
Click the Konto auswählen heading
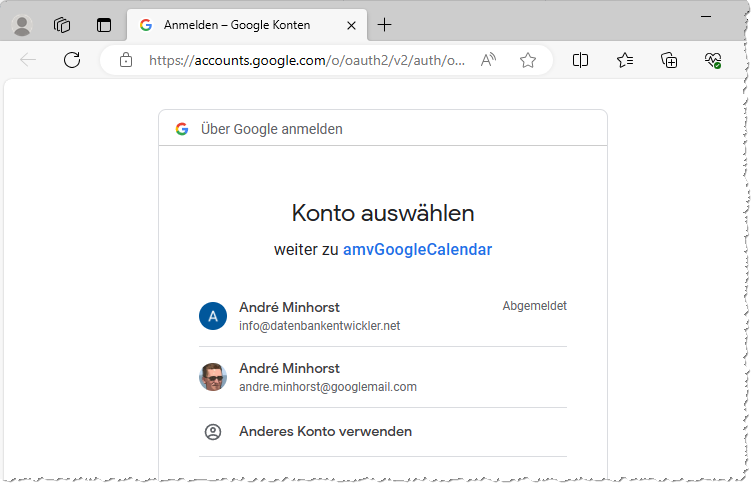[x=383, y=213]
